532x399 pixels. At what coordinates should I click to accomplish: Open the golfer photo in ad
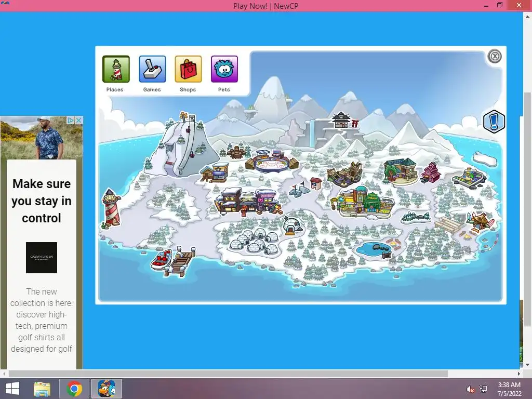pyautogui.click(x=42, y=138)
